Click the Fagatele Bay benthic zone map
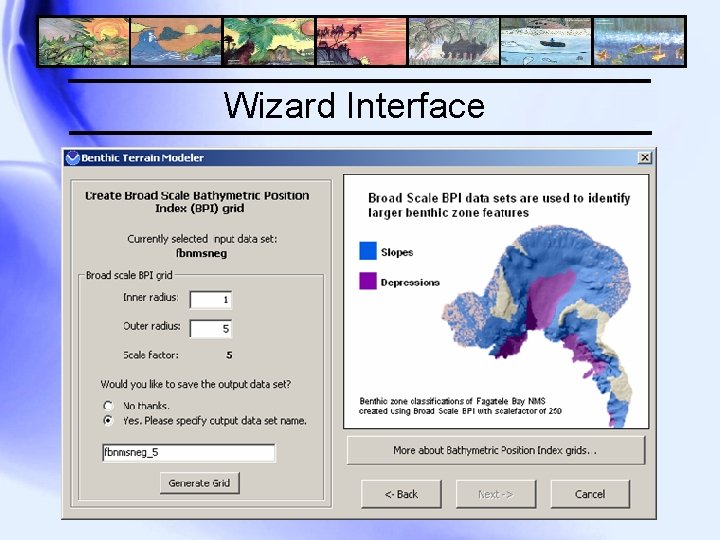720x540 pixels. (x=537, y=325)
